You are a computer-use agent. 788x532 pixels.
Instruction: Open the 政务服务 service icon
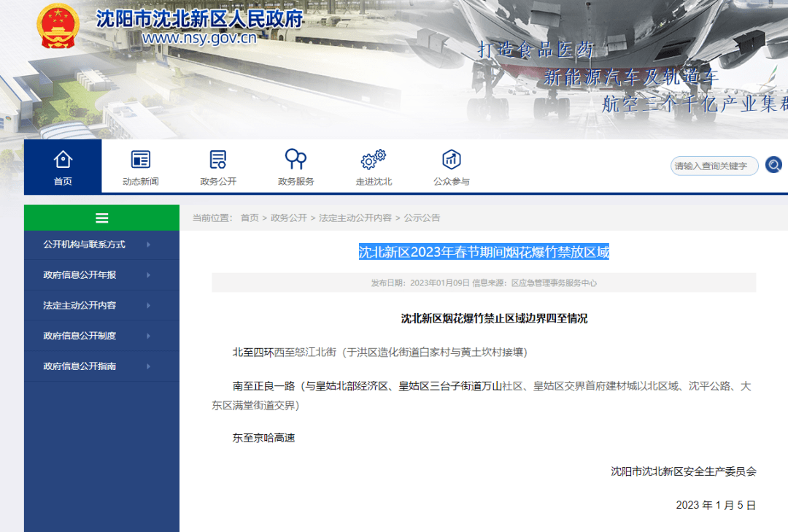[295, 159]
